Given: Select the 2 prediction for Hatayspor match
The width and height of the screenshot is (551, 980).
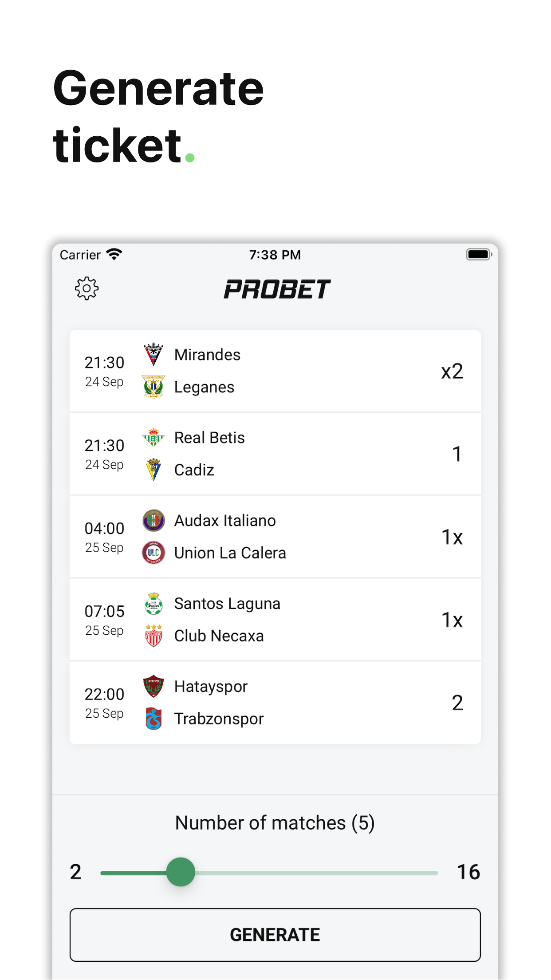Looking at the screenshot, I should click(x=457, y=703).
